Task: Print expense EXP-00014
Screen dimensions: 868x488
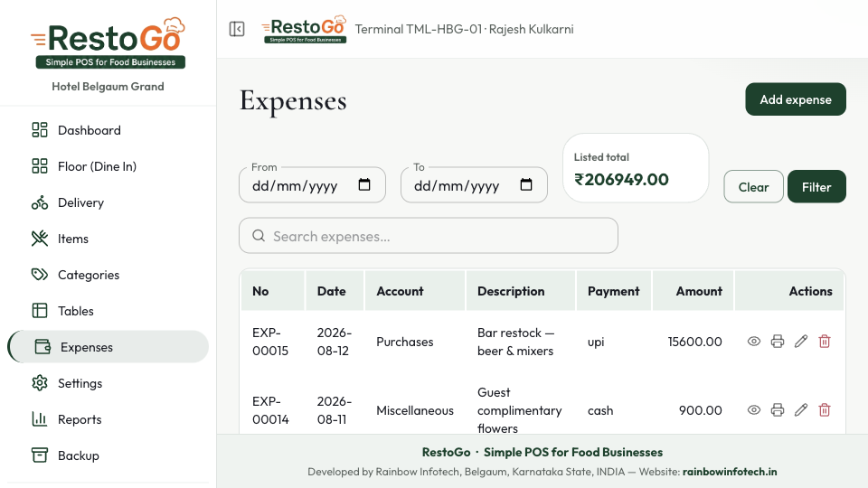Action: coord(778,410)
